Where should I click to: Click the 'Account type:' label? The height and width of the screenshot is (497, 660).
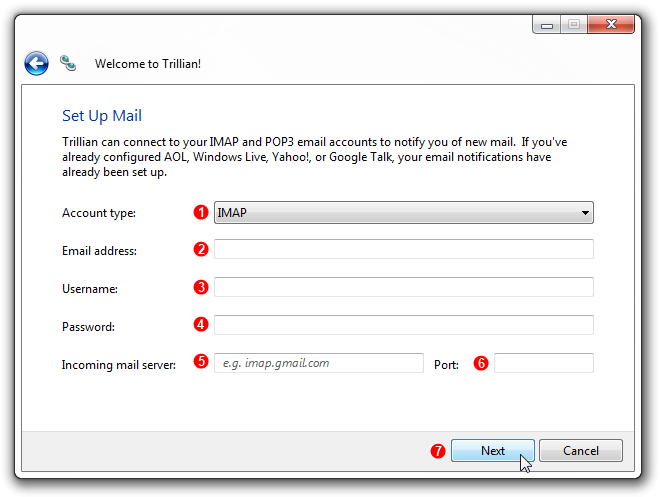99,213
